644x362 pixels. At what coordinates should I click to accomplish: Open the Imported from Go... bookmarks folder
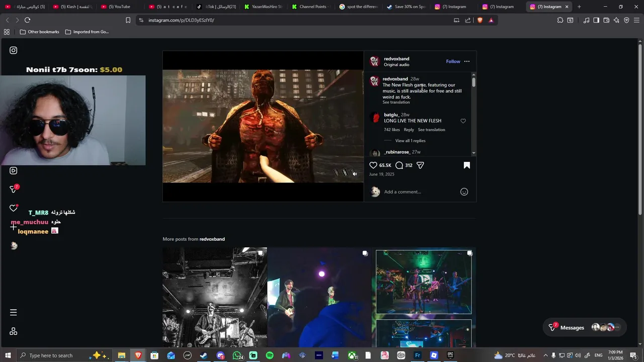(x=87, y=32)
